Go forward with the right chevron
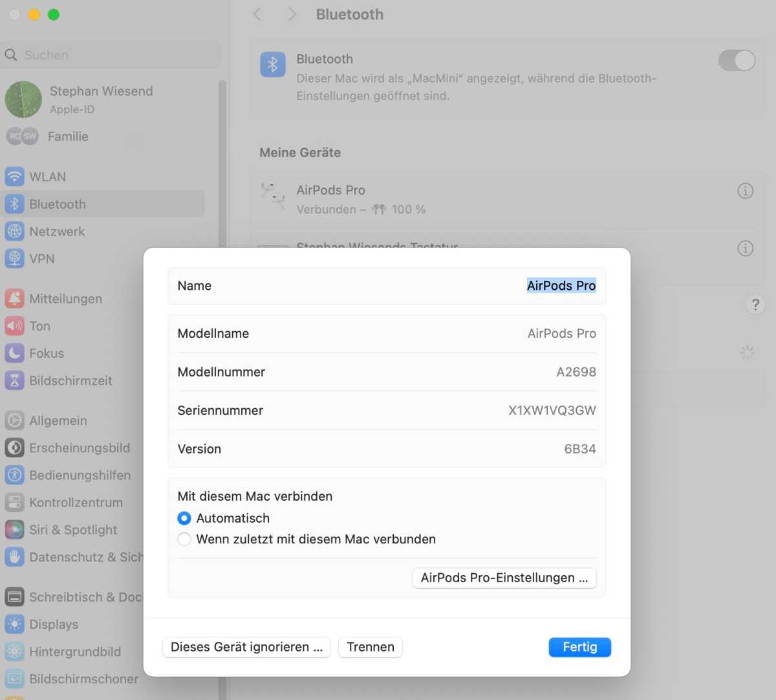The width and height of the screenshot is (776, 700). (292, 14)
